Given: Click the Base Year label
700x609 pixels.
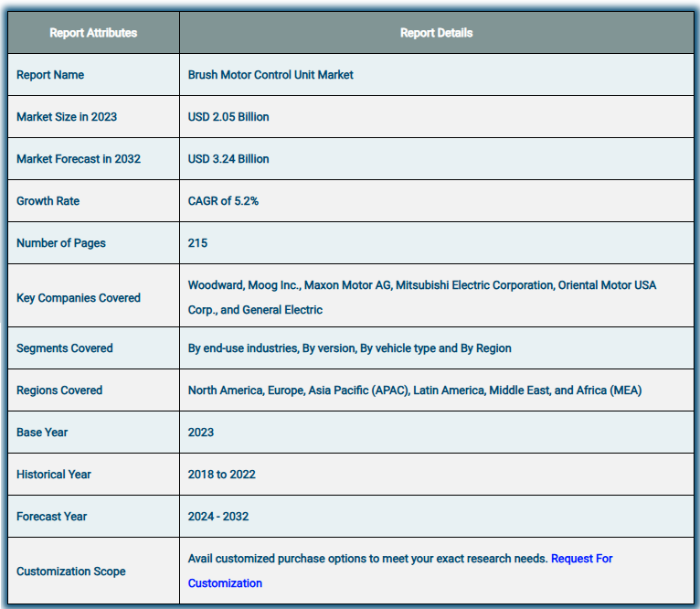Looking at the screenshot, I should (x=42, y=433).
